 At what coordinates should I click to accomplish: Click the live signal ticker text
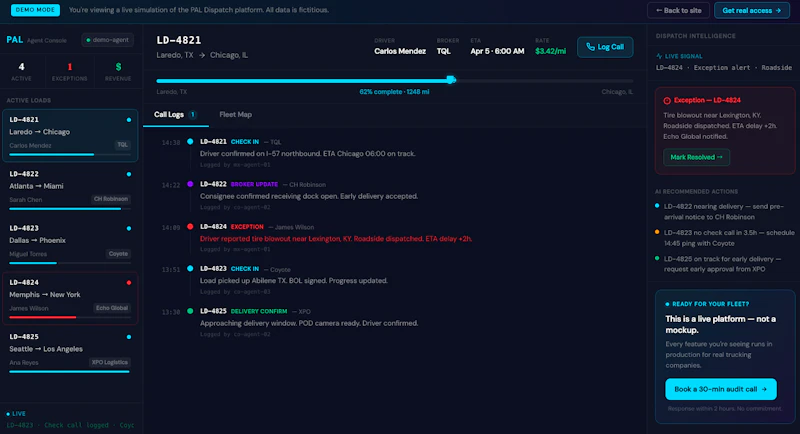(x=723, y=67)
